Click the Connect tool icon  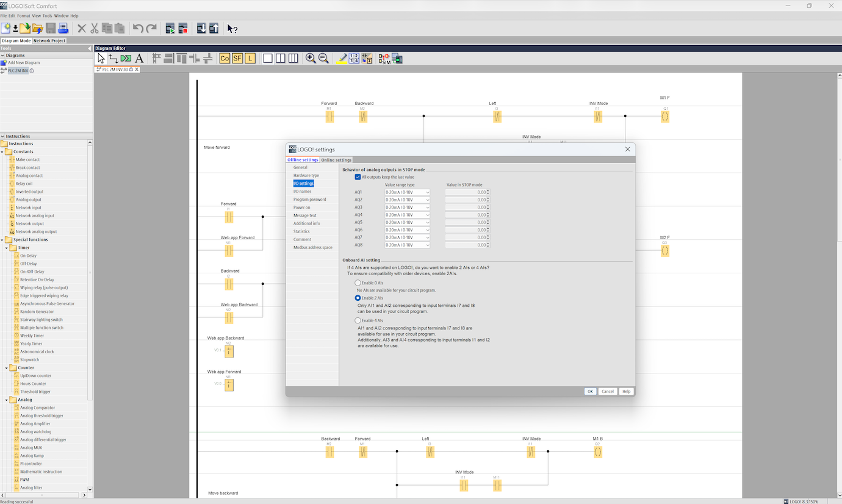pos(113,59)
